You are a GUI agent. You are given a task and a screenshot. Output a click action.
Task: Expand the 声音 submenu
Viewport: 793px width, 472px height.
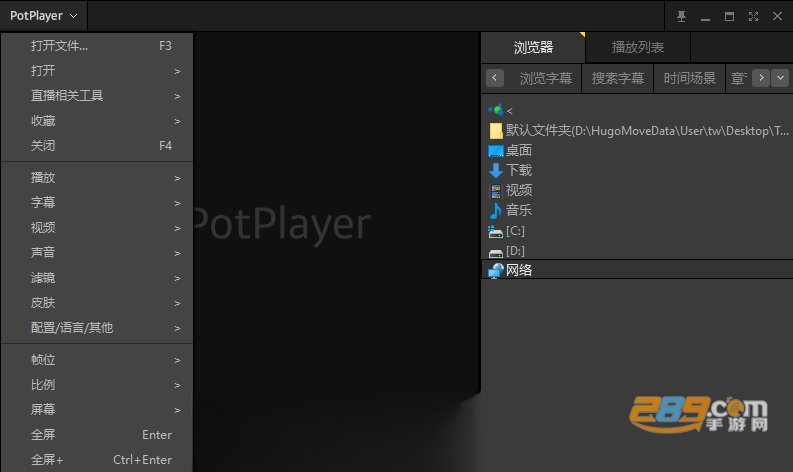97,252
